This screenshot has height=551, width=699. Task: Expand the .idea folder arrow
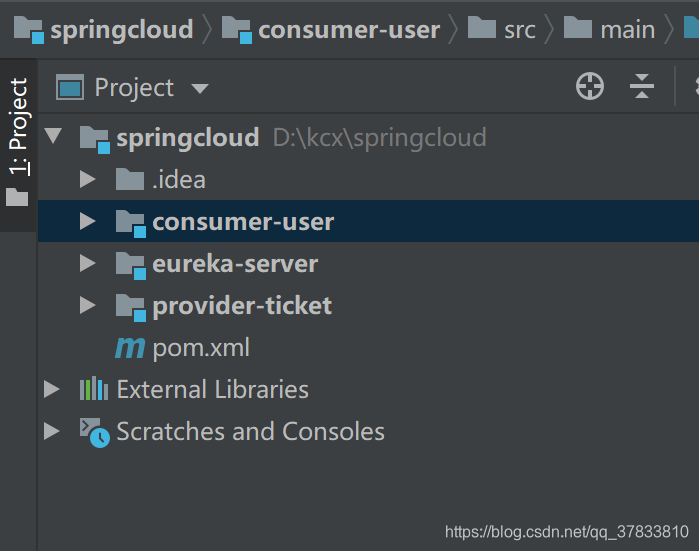(87, 179)
